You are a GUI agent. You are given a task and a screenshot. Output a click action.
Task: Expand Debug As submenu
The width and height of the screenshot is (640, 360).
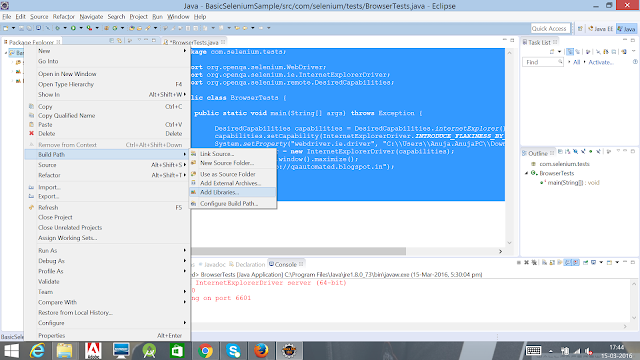coord(107,261)
